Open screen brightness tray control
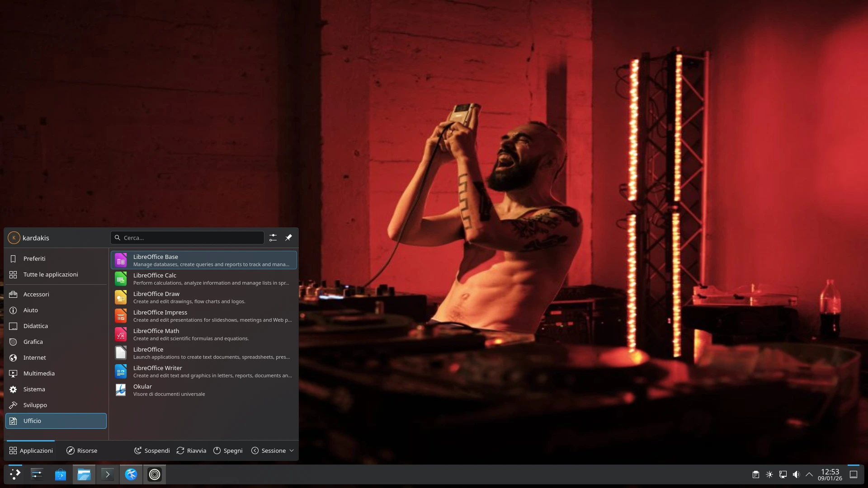Image resolution: width=868 pixels, height=488 pixels. [769, 474]
